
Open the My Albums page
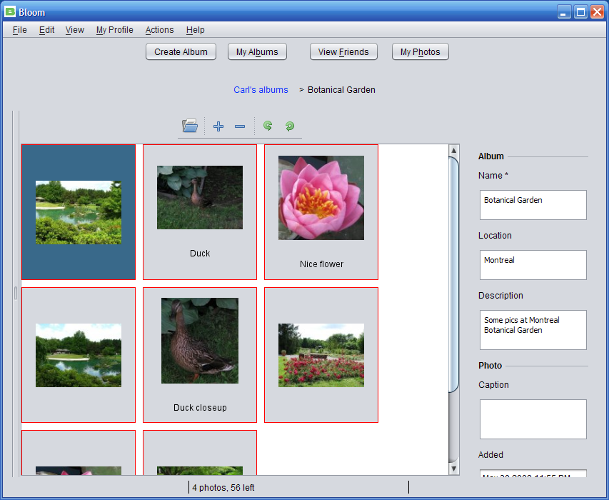coord(256,52)
